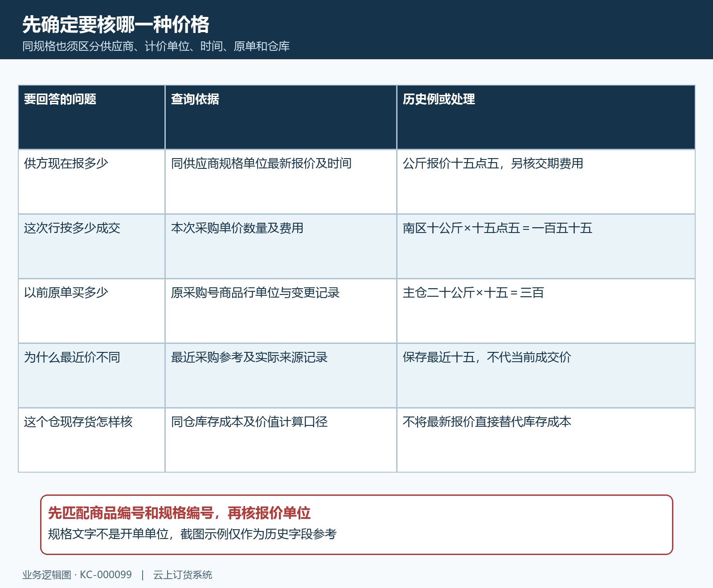Select cell 不将最新报价直接替代库存成本
Viewport: 713px width, 588px height.
pos(546,440)
